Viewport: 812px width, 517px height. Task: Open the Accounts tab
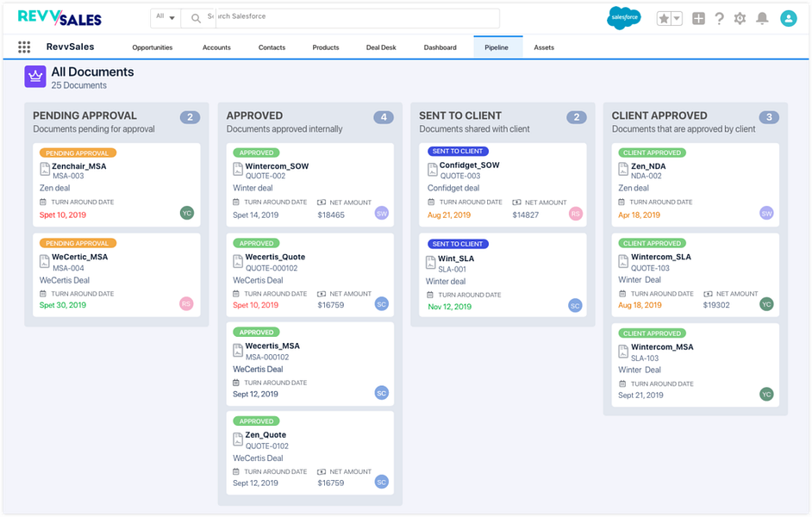pos(216,47)
